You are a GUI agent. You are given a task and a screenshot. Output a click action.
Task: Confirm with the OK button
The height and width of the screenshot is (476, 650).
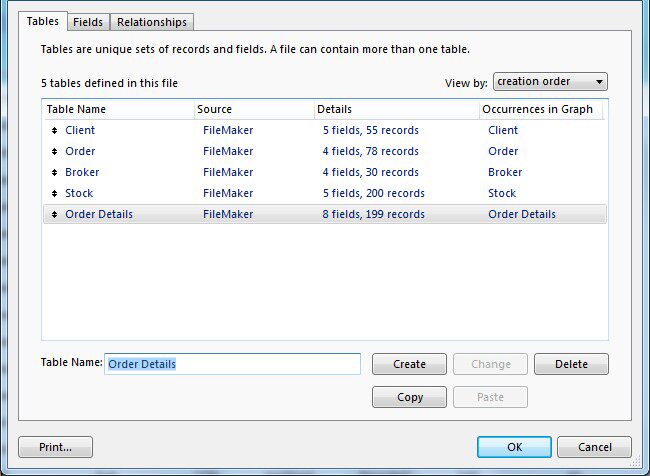(x=514, y=447)
